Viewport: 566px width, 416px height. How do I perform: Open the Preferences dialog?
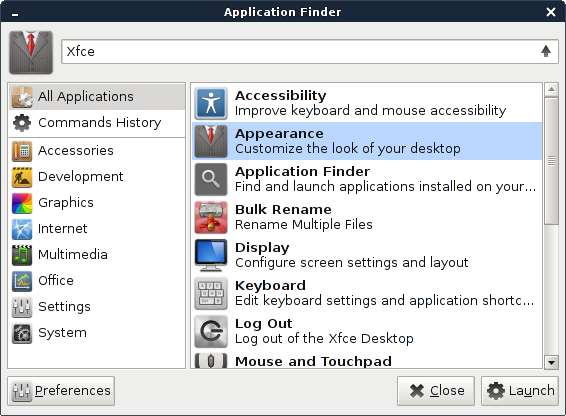tap(61, 391)
